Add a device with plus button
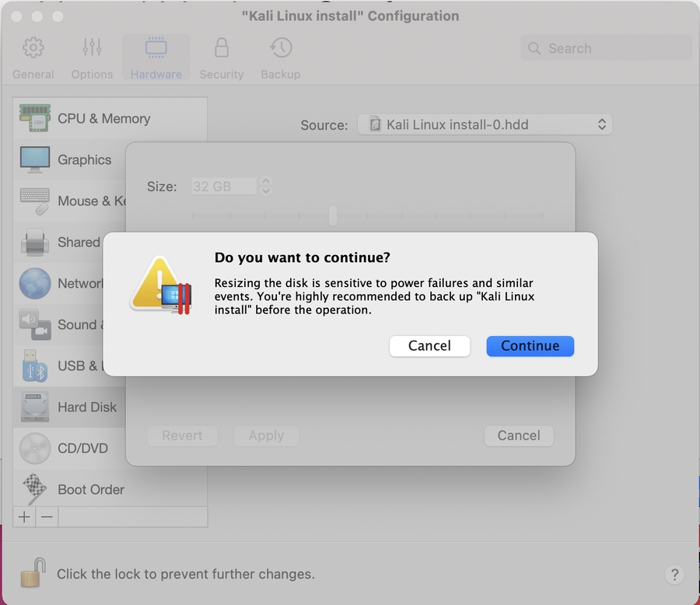 25,517
